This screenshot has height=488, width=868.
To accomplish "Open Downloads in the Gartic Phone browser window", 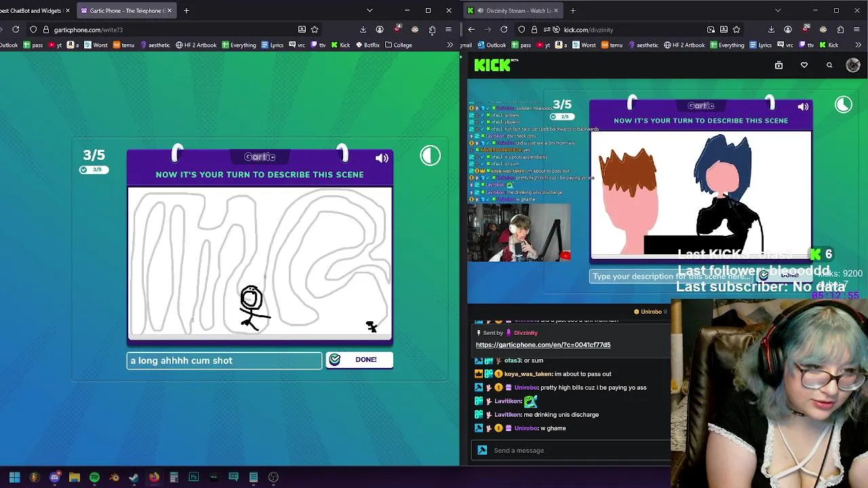I will click(x=363, y=30).
